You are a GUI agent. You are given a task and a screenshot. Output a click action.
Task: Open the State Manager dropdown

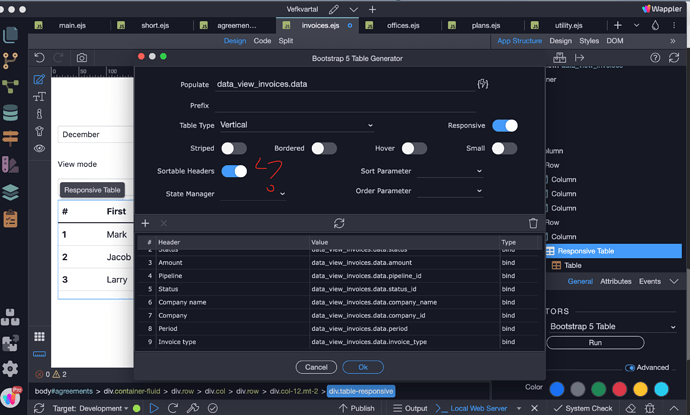click(253, 194)
